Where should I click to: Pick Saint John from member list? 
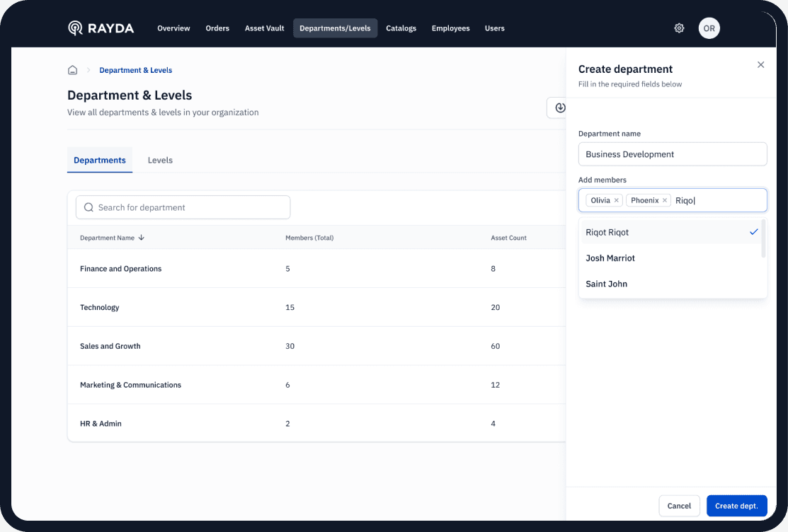671,284
